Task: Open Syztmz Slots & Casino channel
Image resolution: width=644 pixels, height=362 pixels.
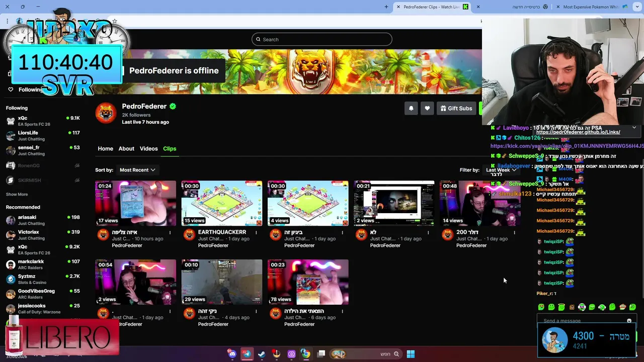Action: [x=43, y=279]
